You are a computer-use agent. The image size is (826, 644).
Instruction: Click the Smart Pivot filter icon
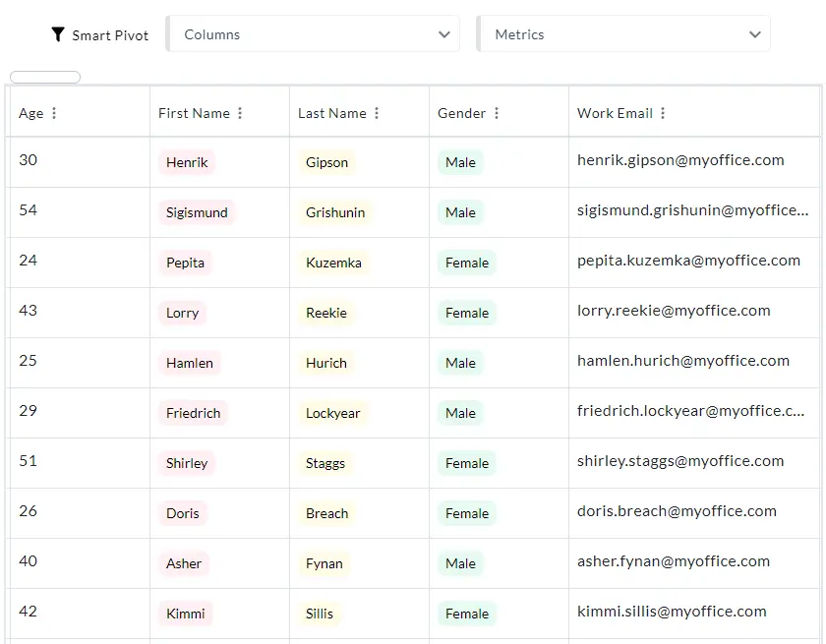point(59,34)
